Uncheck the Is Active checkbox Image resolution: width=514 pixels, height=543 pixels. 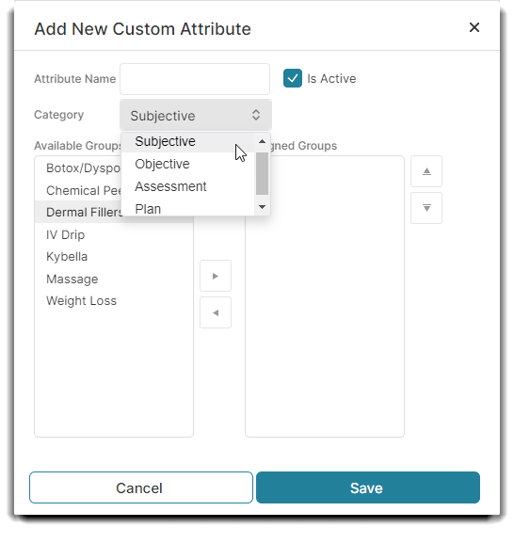tap(292, 78)
